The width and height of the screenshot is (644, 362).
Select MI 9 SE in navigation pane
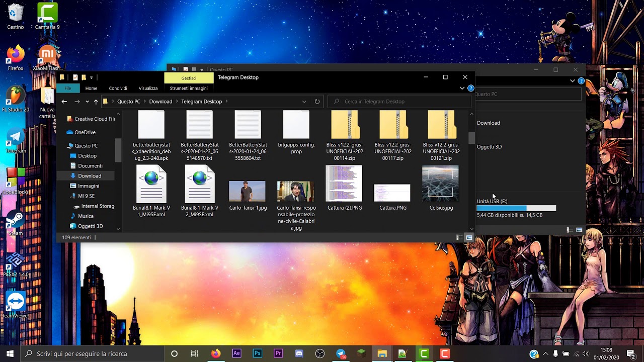86,196
